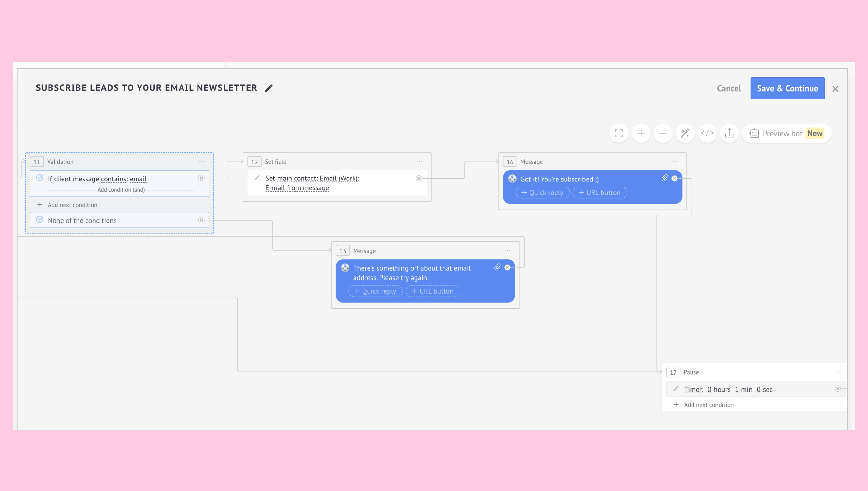Screen dimensions: 868x491
Task: Attach file to step 13 message
Action: coord(498,267)
